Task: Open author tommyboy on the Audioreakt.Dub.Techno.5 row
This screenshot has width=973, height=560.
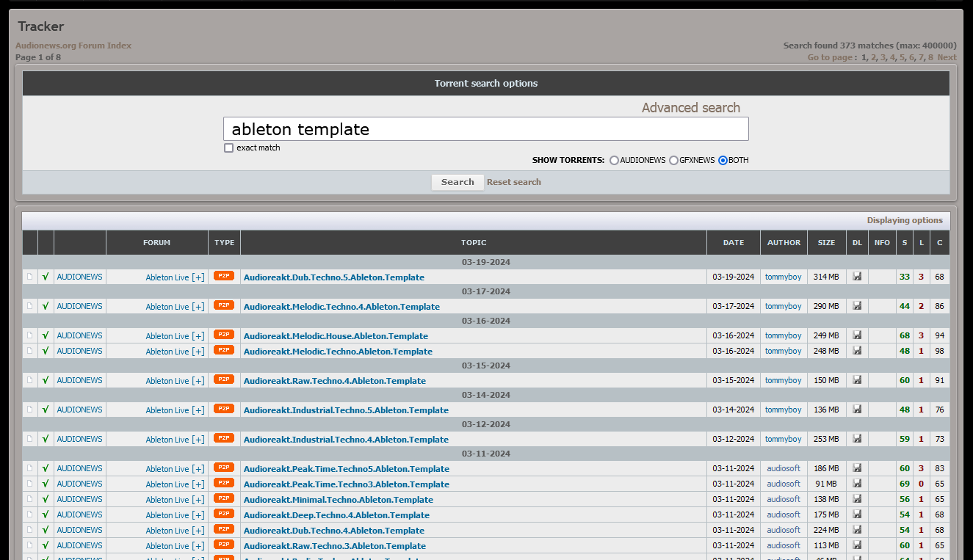Action: click(x=784, y=277)
